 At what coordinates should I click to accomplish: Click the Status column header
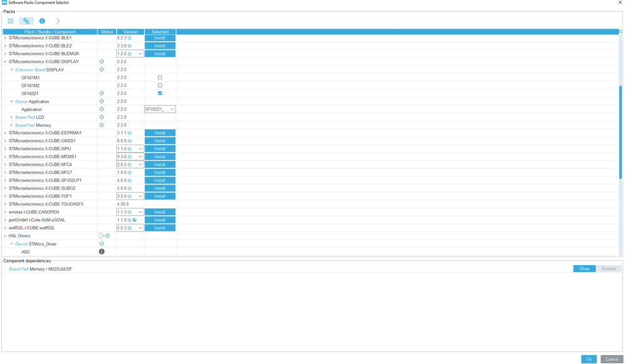coord(107,32)
